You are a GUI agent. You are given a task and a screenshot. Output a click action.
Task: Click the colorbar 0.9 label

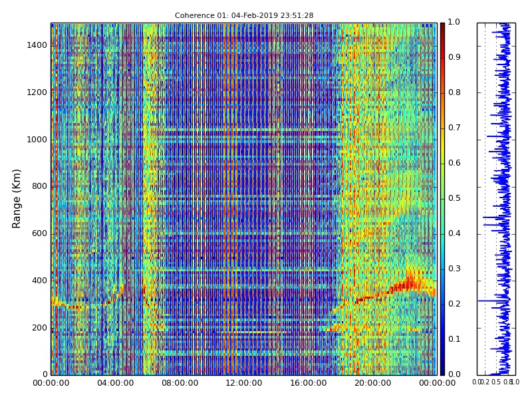click(454, 57)
